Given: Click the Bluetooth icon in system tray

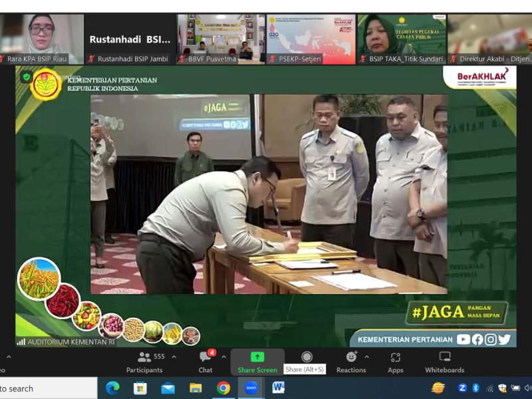Looking at the screenshot, I should pos(475,388).
